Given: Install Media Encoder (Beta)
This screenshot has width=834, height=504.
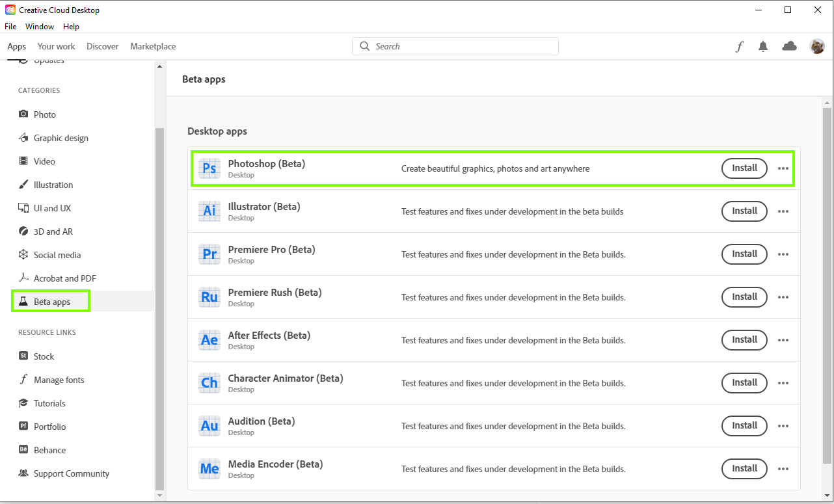Looking at the screenshot, I should click(x=744, y=469).
